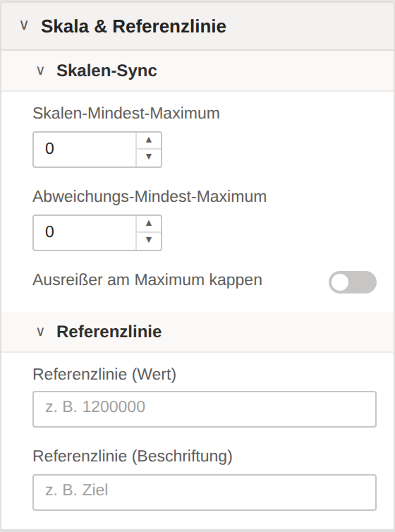Collapse the Referenzlinie subsection chevron
Image resolution: width=395 pixels, height=532 pixels.
point(40,332)
